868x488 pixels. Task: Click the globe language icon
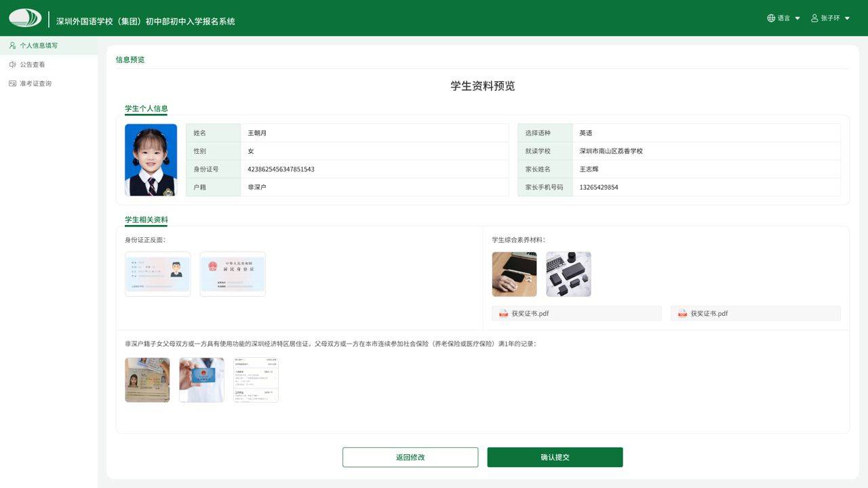pyautogui.click(x=771, y=18)
